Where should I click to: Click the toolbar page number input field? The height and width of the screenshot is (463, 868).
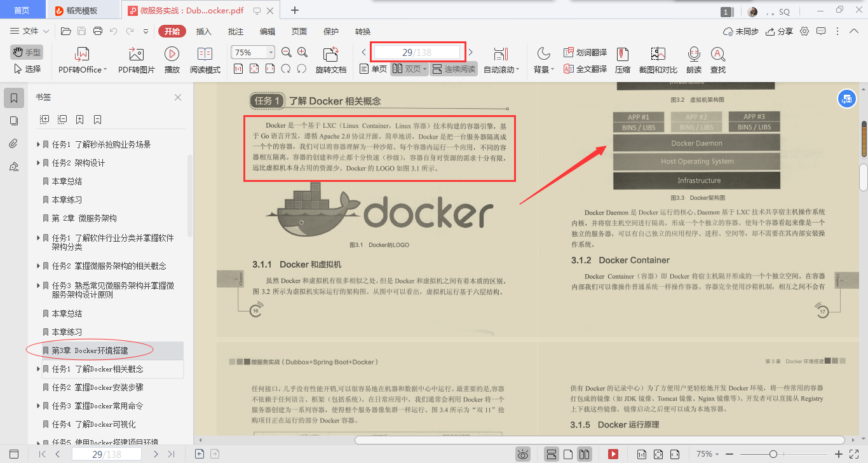(417, 52)
